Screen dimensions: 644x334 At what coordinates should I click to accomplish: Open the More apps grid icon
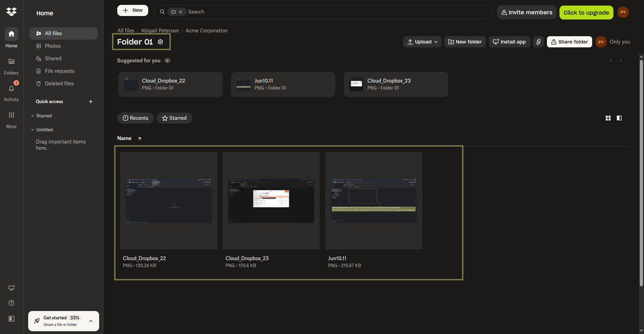click(x=11, y=115)
